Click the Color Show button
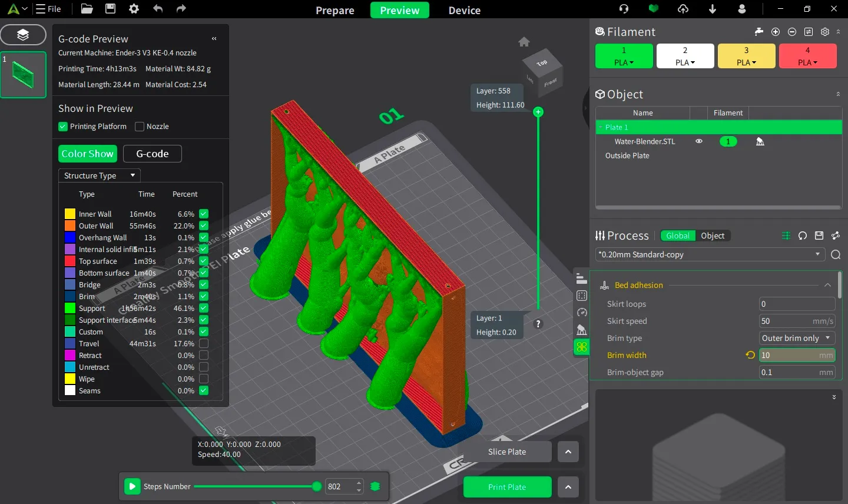Image resolution: width=848 pixels, height=504 pixels. point(88,154)
